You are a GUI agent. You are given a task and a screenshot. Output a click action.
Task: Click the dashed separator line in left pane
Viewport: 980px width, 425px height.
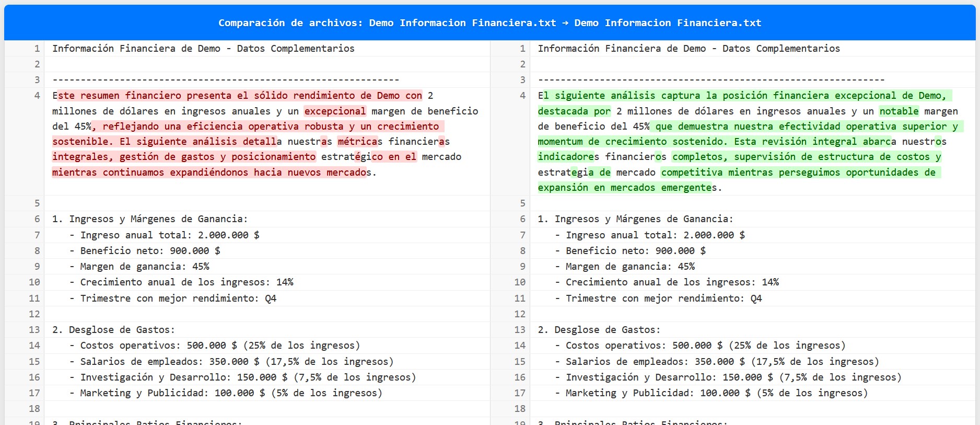[226, 79]
